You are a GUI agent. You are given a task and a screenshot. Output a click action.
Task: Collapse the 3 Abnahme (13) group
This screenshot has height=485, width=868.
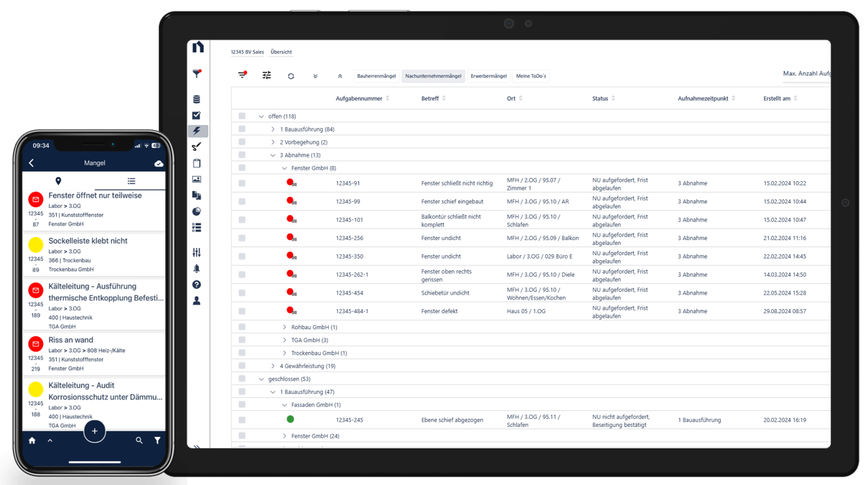(273, 155)
